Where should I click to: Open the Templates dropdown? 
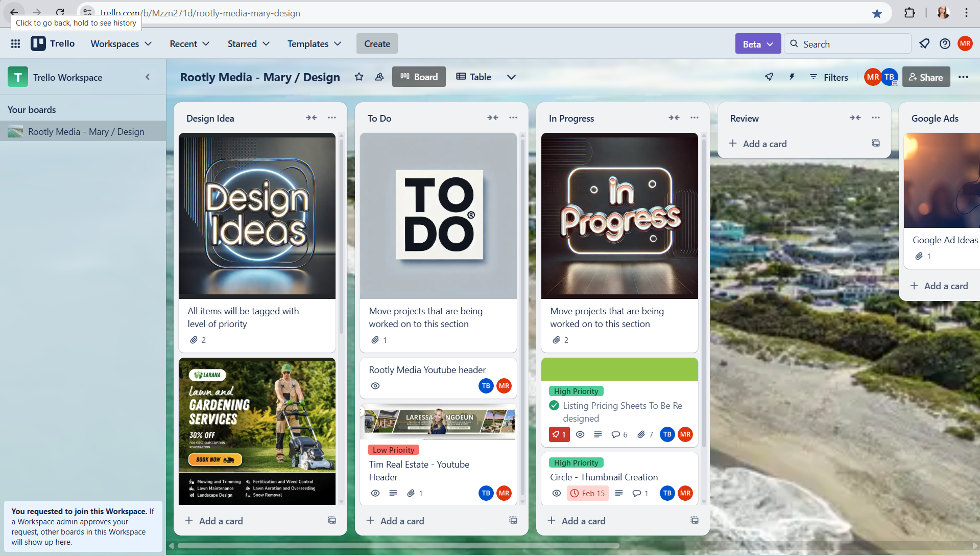[314, 44]
